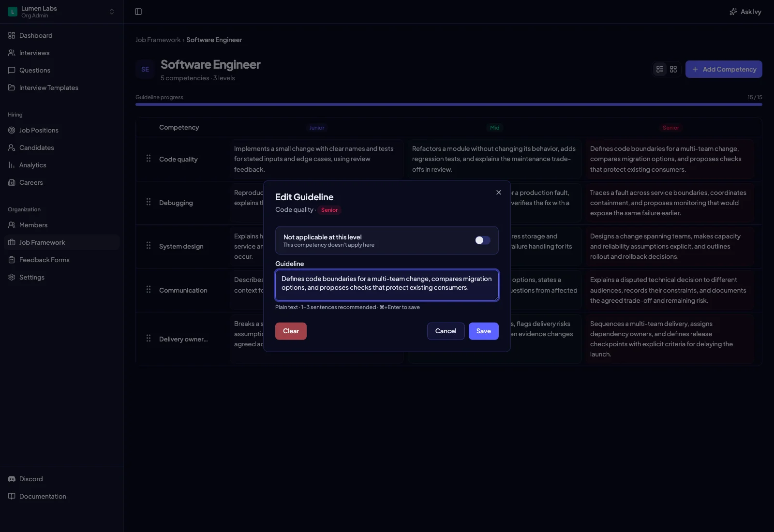Open Analytics in the sidebar

[x=62, y=165]
